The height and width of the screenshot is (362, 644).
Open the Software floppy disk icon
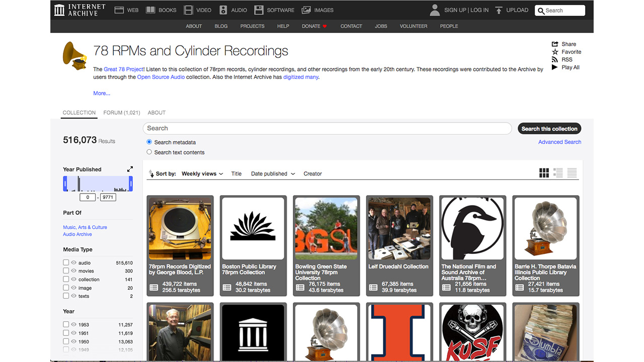pos(259,10)
